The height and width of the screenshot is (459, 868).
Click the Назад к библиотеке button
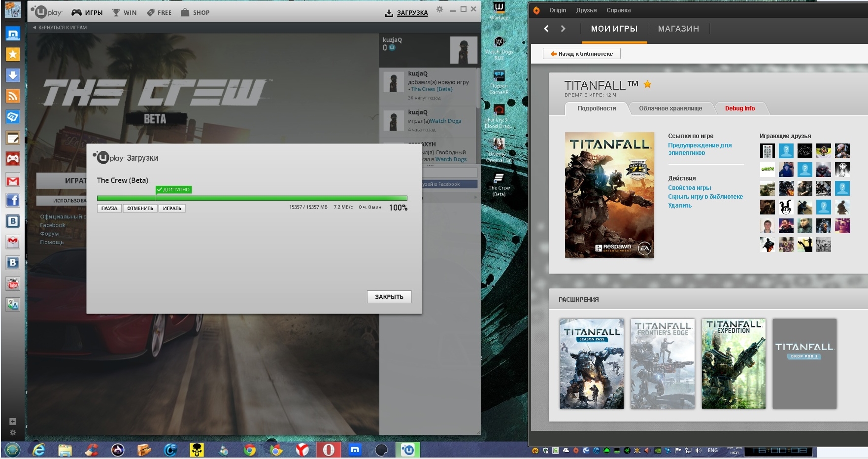581,54
